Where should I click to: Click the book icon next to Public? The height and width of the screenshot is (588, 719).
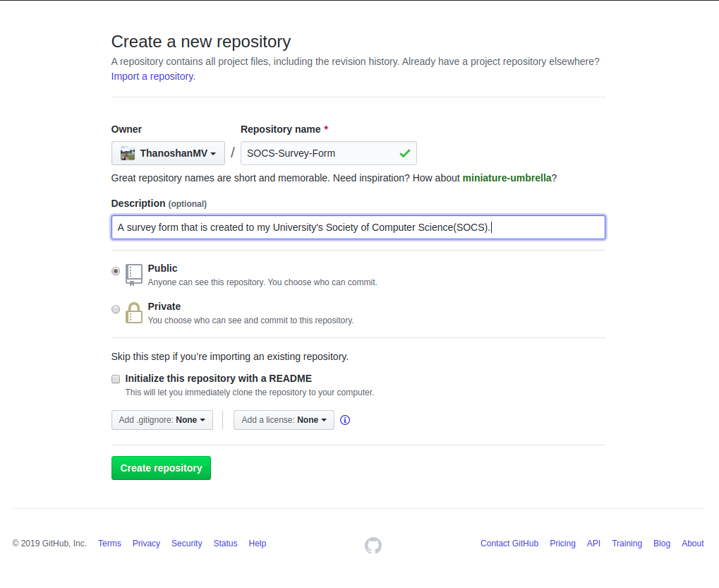click(133, 274)
